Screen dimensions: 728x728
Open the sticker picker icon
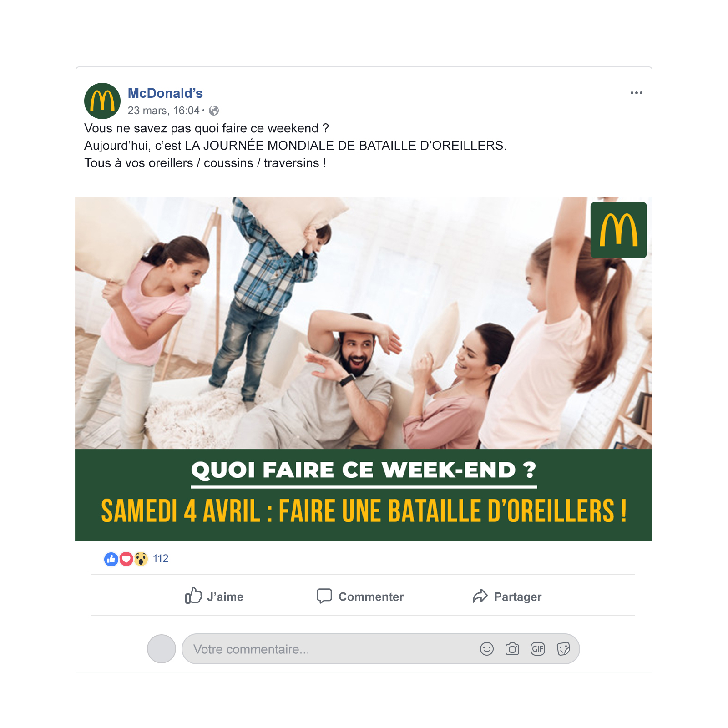click(563, 649)
